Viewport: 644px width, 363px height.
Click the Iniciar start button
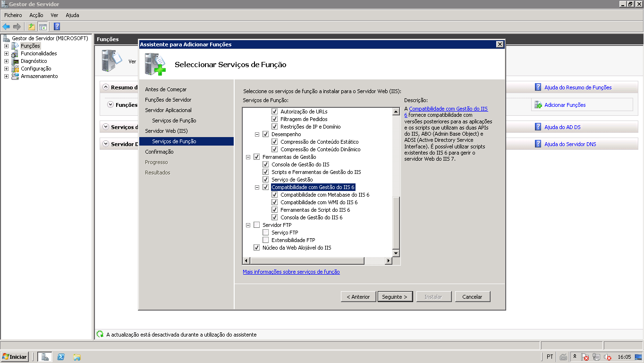(x=15, y=357)
